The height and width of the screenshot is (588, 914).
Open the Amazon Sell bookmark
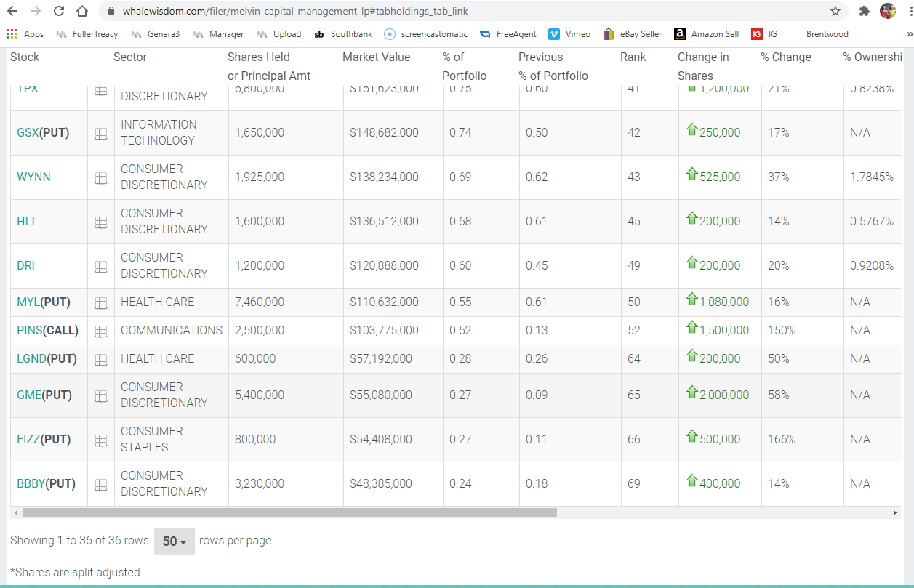click(x=707, y=34)
